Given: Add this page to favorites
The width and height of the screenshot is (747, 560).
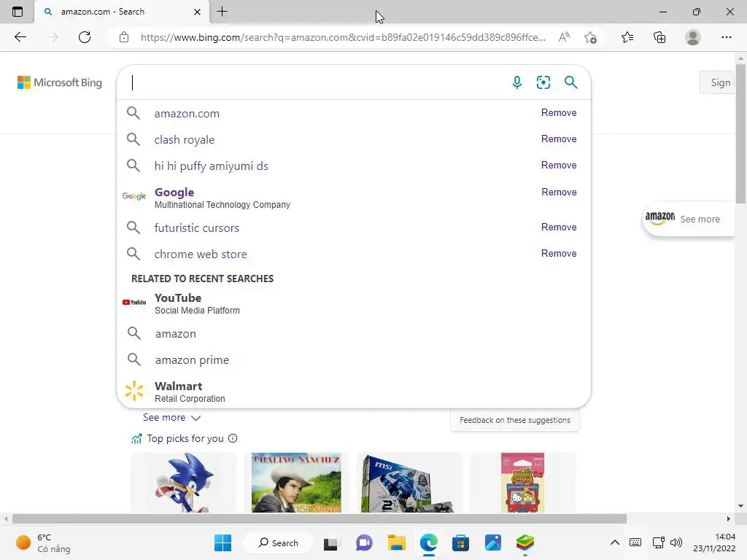Looking at the screenshot, I should (x=590, y=37).
